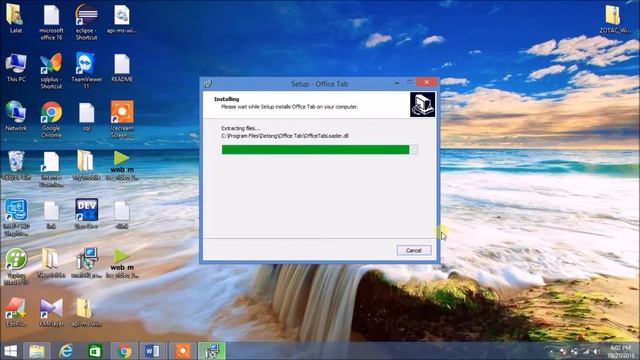Open Chrome from the taskbar
This screenshot has width=640, height=360.
[124, 351]
